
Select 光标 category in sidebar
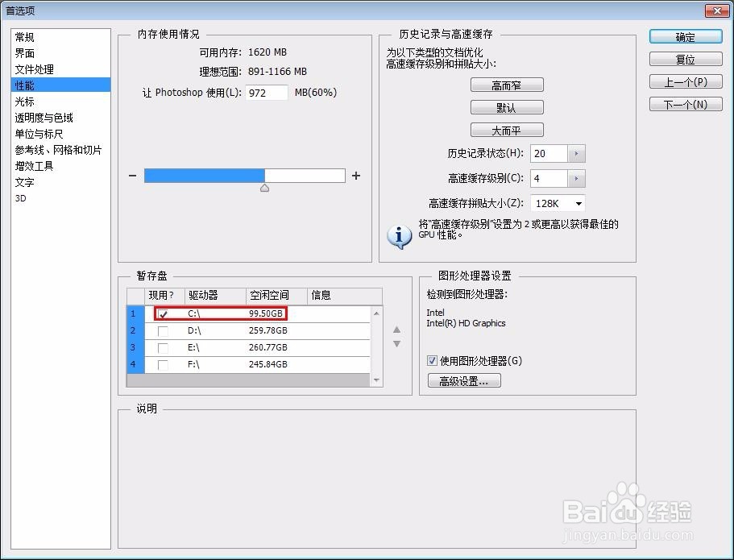[x=60, y=102]
